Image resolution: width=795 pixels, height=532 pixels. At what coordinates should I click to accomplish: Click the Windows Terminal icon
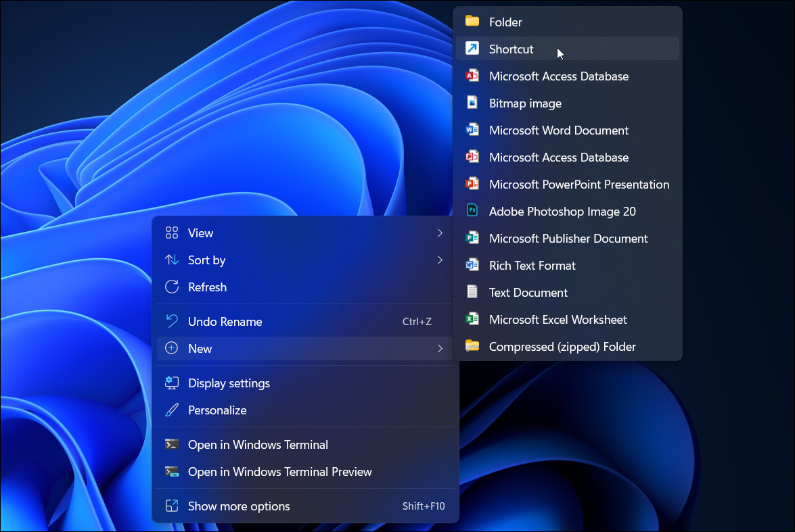pyautogui.click(x=171, y=444)
